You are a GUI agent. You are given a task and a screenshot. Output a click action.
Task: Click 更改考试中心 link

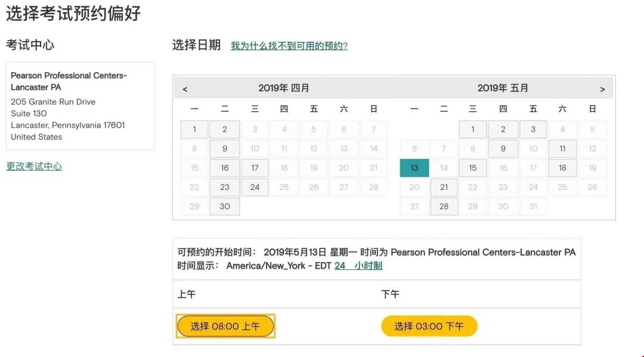pyautogui.click(x=34, y=166)
